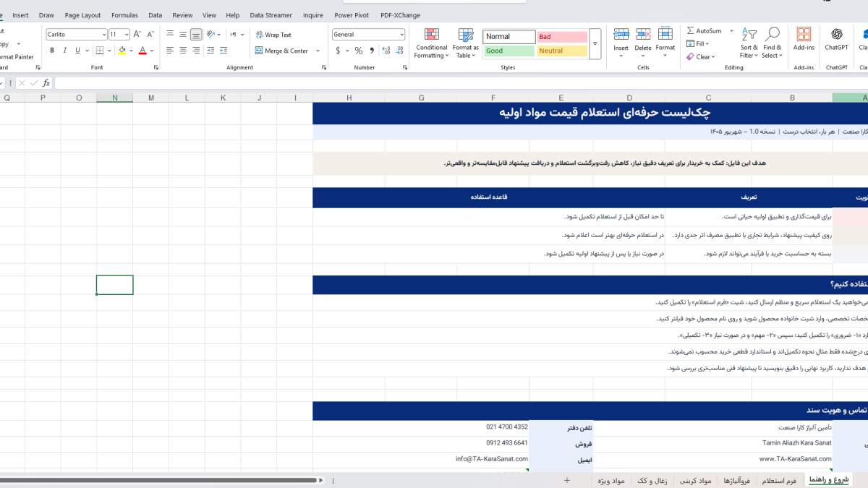This screenshot has width=868, height=488.
Task: Open Sort & Filter menu
Action: coord(749,43)
